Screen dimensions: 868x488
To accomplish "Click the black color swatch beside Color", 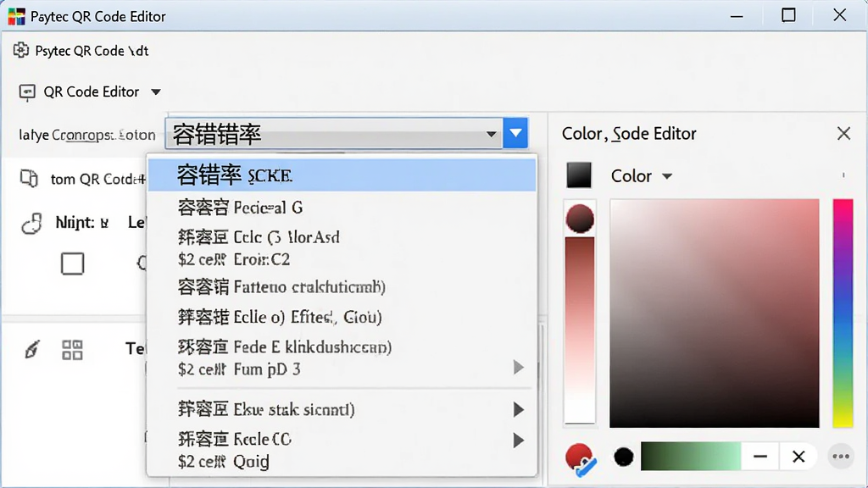I will coord(579,175).
